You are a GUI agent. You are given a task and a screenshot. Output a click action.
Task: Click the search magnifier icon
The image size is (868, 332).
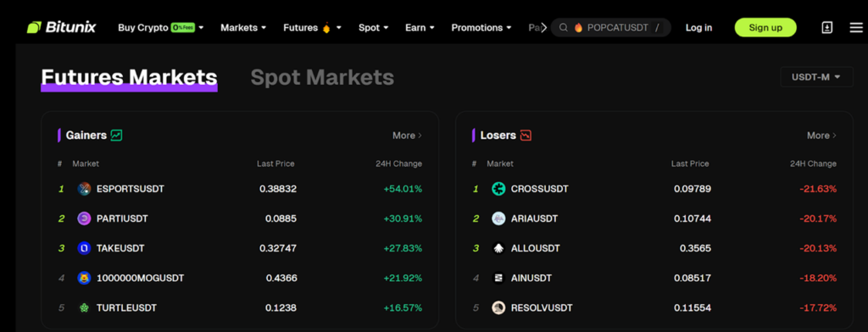(563, 28)
